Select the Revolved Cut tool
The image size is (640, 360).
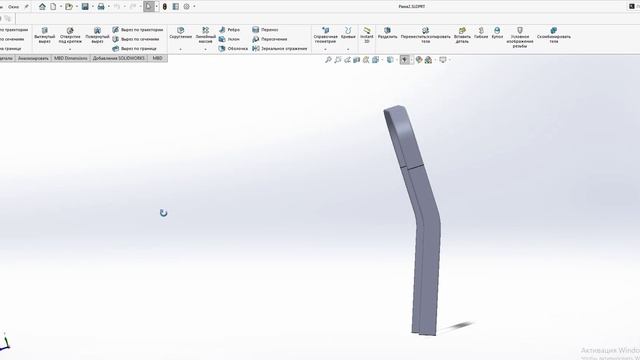[x=97, y=36]
